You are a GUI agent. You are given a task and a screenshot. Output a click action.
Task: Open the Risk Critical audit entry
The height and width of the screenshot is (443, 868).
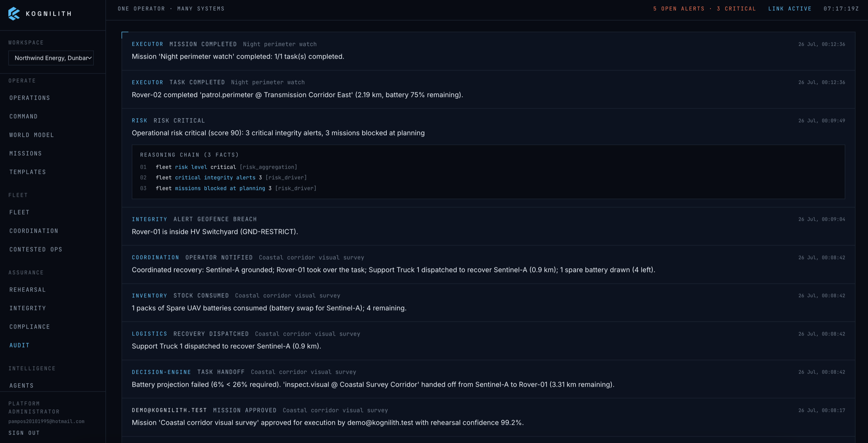pos(488,158)
